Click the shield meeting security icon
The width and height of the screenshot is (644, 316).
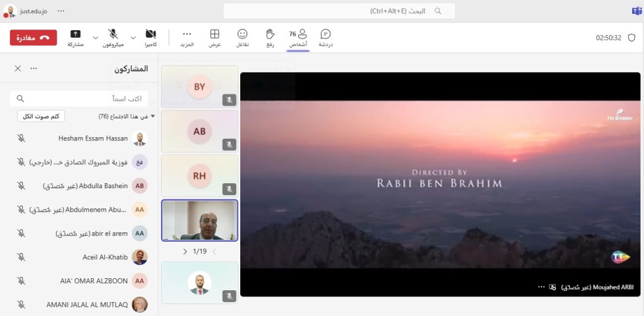point(631,38)
